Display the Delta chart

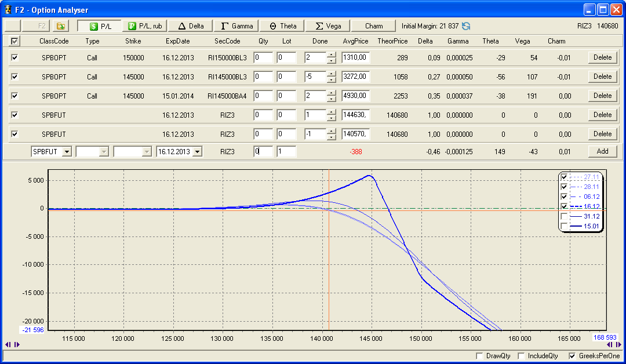point(191,26)
